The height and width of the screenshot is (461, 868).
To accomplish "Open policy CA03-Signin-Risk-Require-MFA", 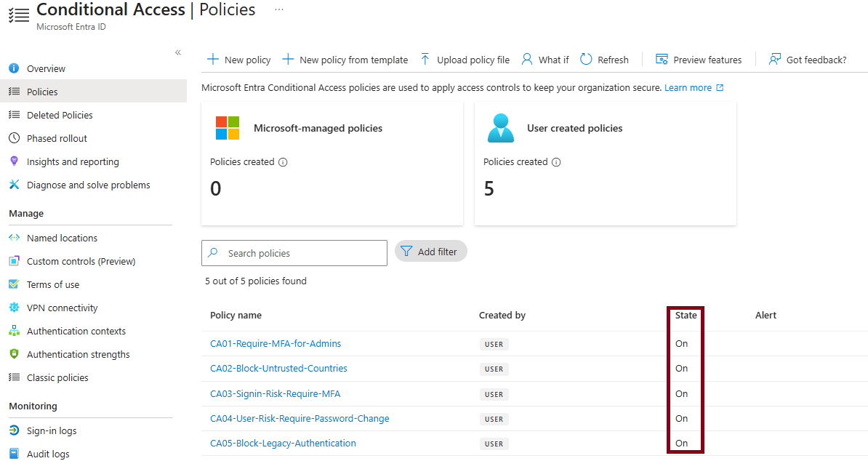I will (275, 394).
